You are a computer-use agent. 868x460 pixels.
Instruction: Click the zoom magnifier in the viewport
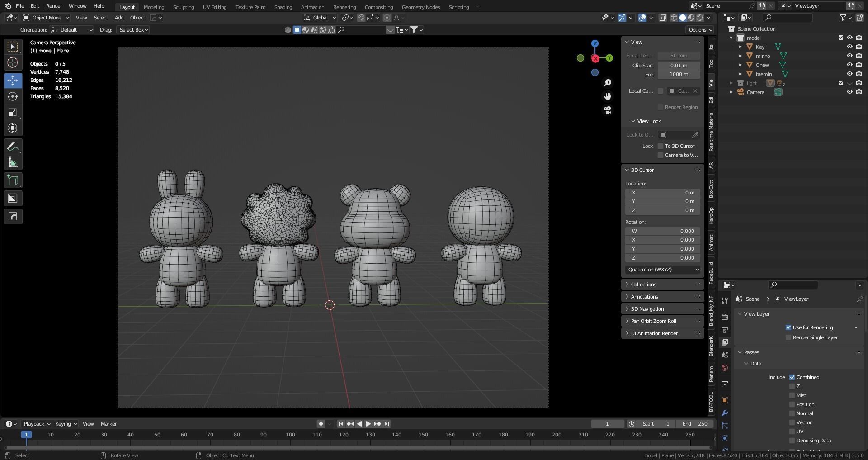pyautogui.click(x=608, y=83)
